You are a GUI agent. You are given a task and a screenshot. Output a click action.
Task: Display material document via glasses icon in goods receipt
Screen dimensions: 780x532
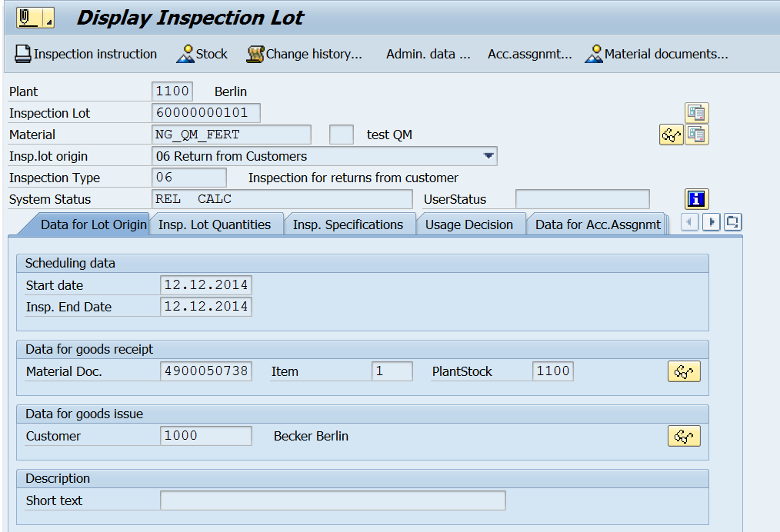coord(683,371)
